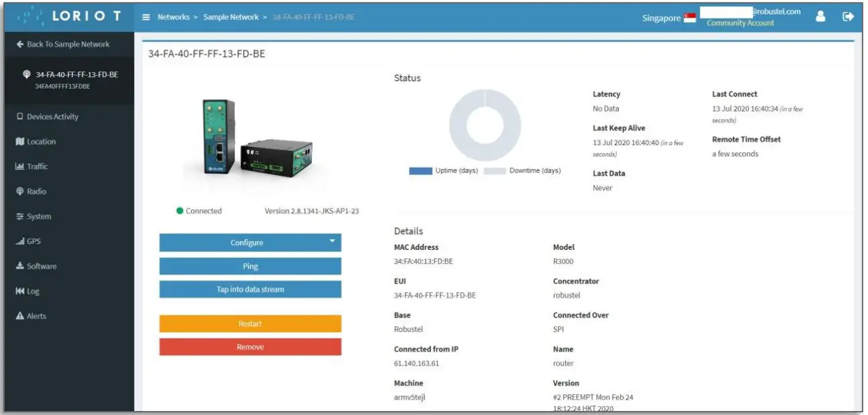Click Version 2.8.1341-JKS-AP1-23 text
Screen dimensions: 868x415
click(x=312, y=211)
